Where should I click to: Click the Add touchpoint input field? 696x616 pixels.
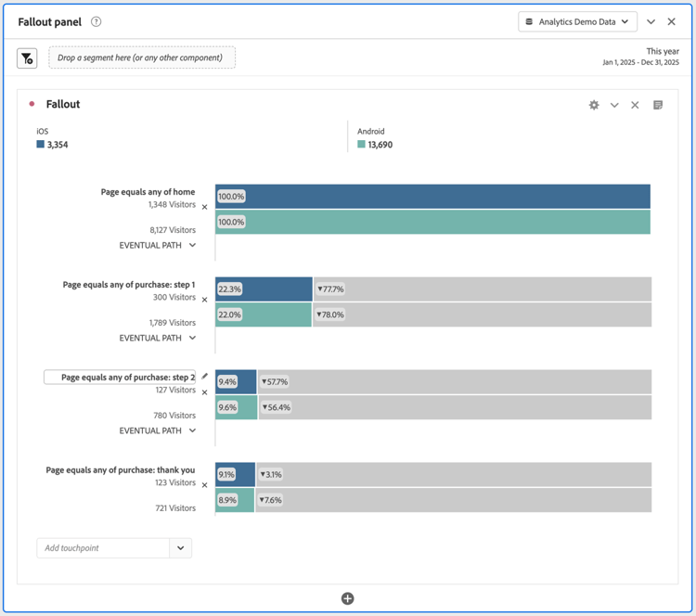[x=103, y=548]
